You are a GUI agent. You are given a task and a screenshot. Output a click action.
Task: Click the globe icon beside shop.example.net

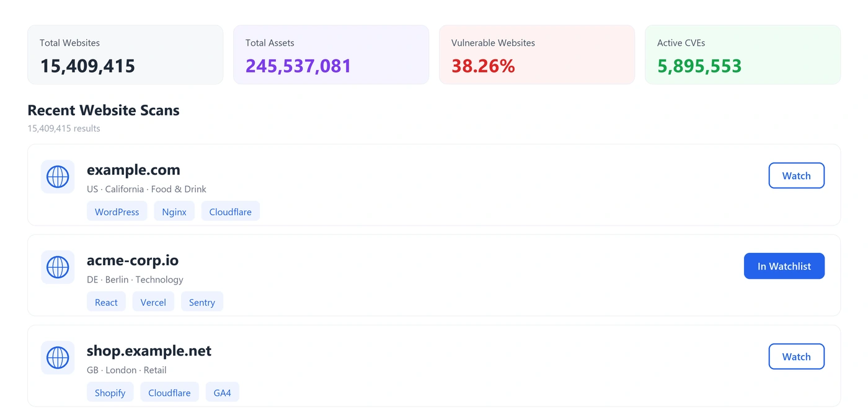[58, 358]
